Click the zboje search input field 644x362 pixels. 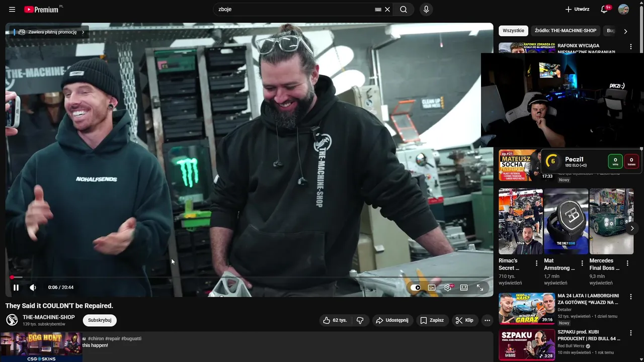point(295,10)
